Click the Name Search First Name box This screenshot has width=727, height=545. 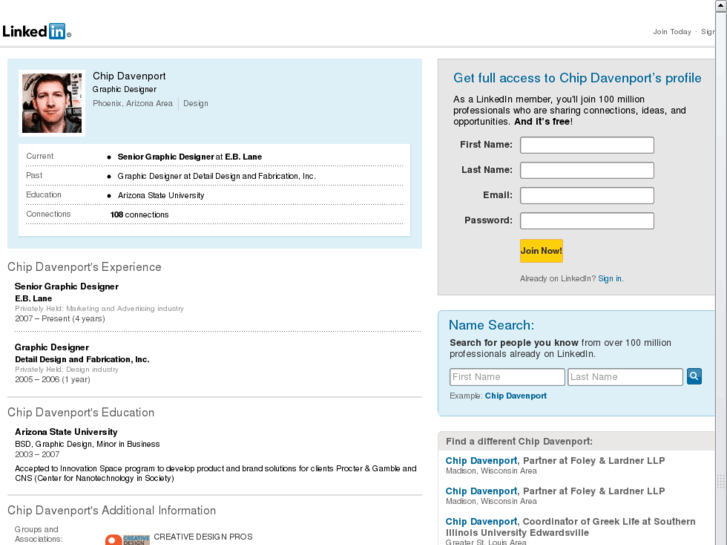[x=507, y=377]
